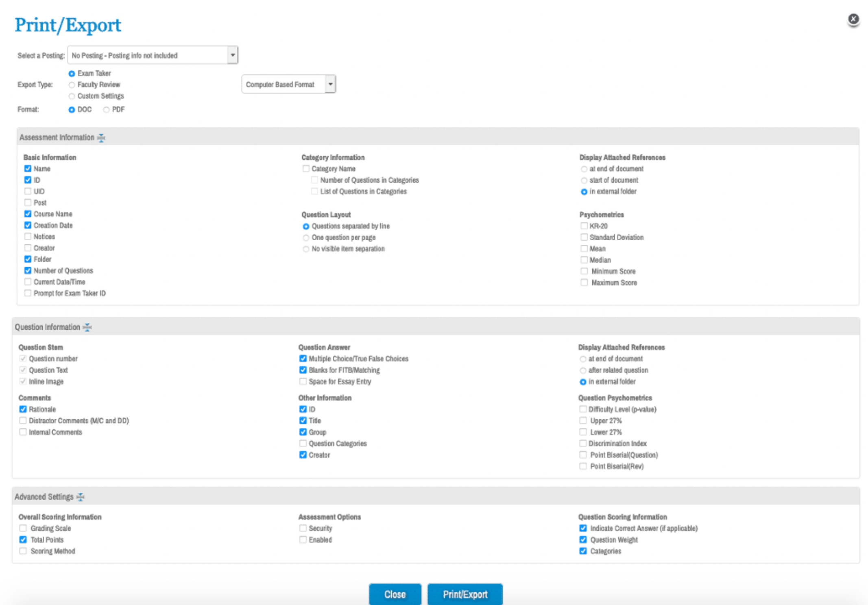
Task: Click the Close button
Action: 395,594
